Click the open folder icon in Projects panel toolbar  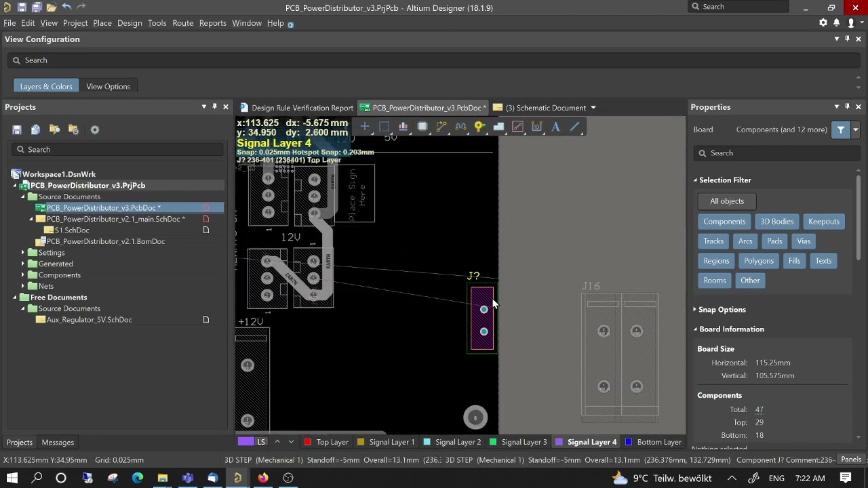[54, 129]
